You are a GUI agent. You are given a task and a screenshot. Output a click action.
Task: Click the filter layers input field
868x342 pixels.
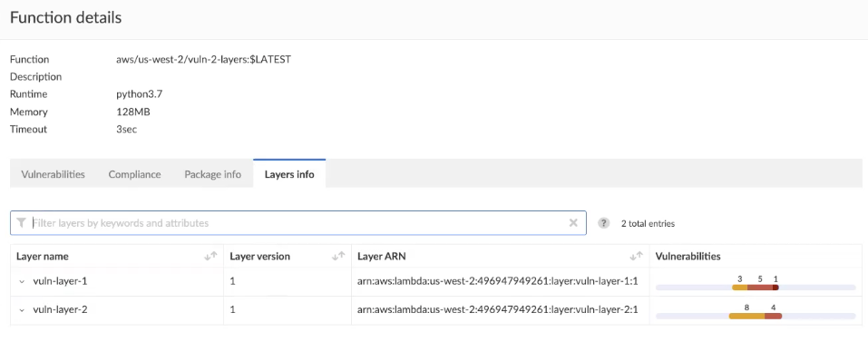[x=297, y=223]
